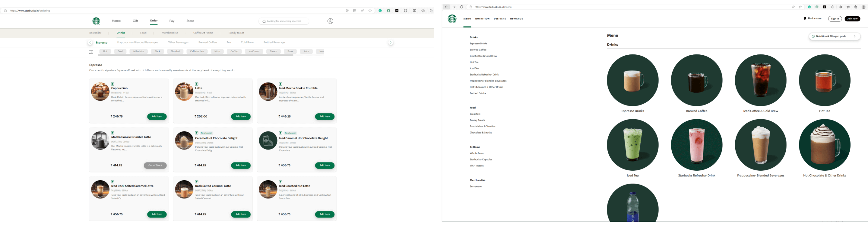Screen dimensions: 868x232
Task: Add Latte item to order
Action: 241,117
